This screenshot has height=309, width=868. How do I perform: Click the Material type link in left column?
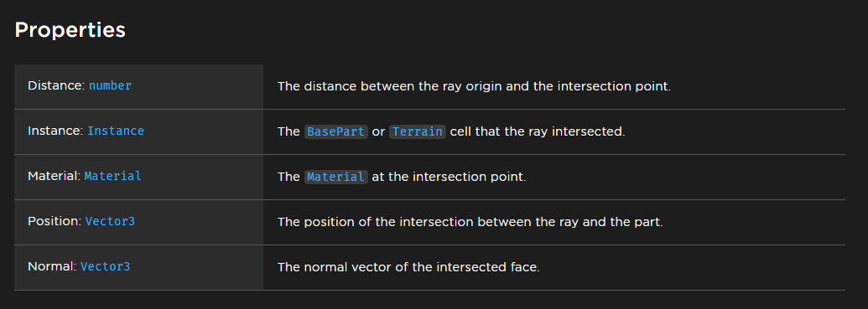tap(113, 177)
